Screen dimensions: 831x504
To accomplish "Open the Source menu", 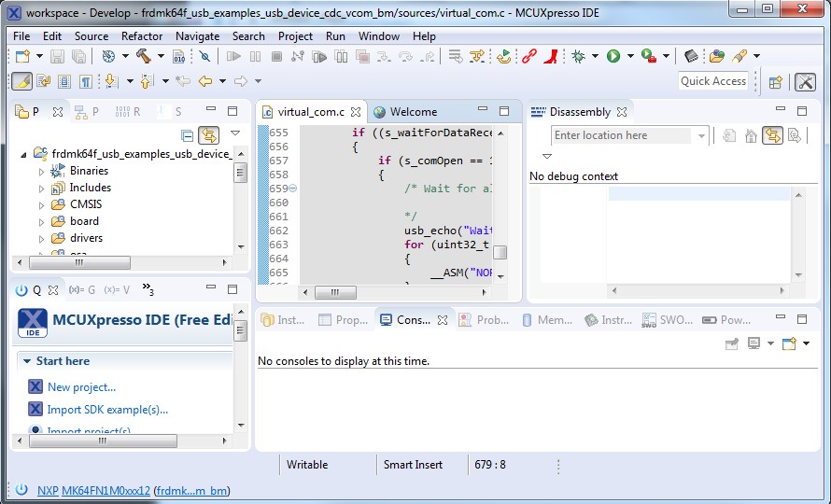I will 92,36.
